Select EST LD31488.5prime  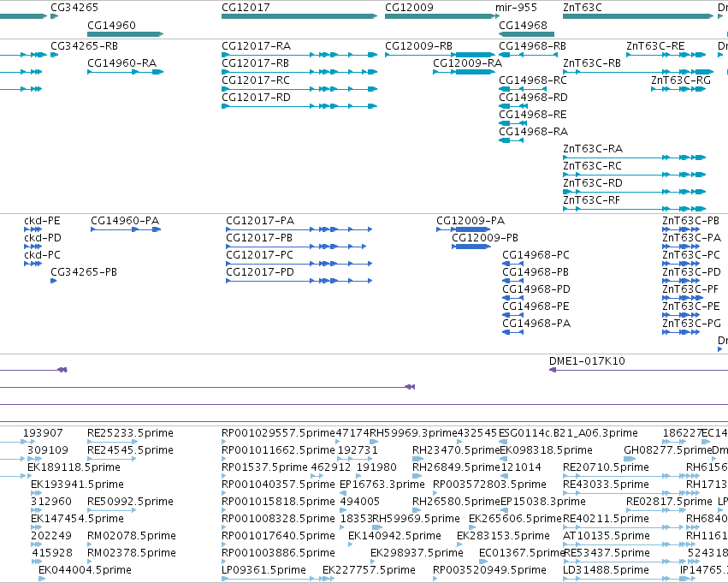[606, 570]
